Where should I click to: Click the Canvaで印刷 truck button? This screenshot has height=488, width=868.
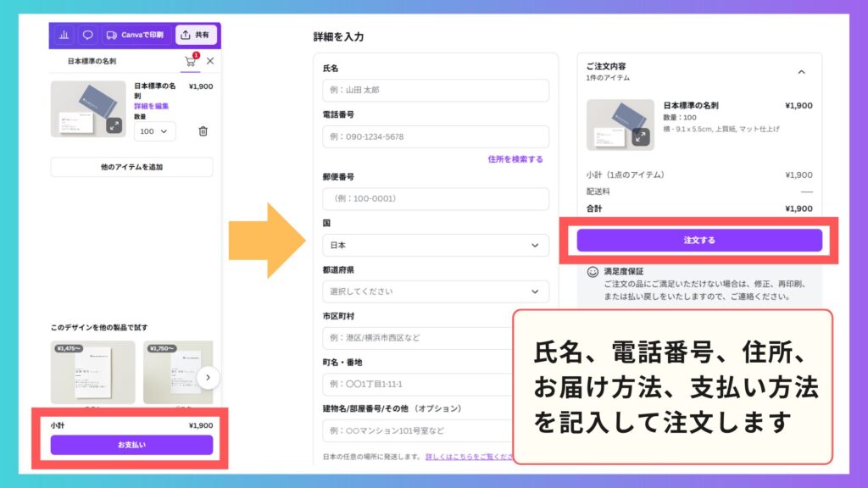click(x=136, y=36)
